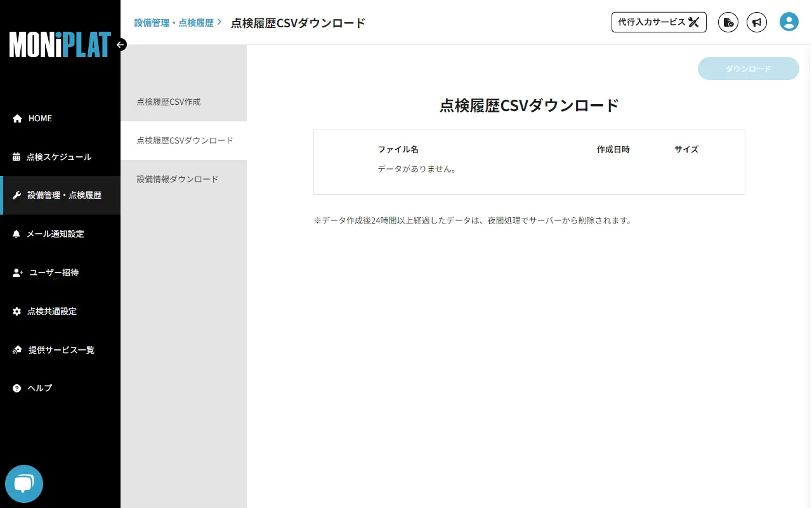Click the document approval icon in the header
Image resolution: width=812 pixels, height=508 pixels.
(x=728, y=22)
